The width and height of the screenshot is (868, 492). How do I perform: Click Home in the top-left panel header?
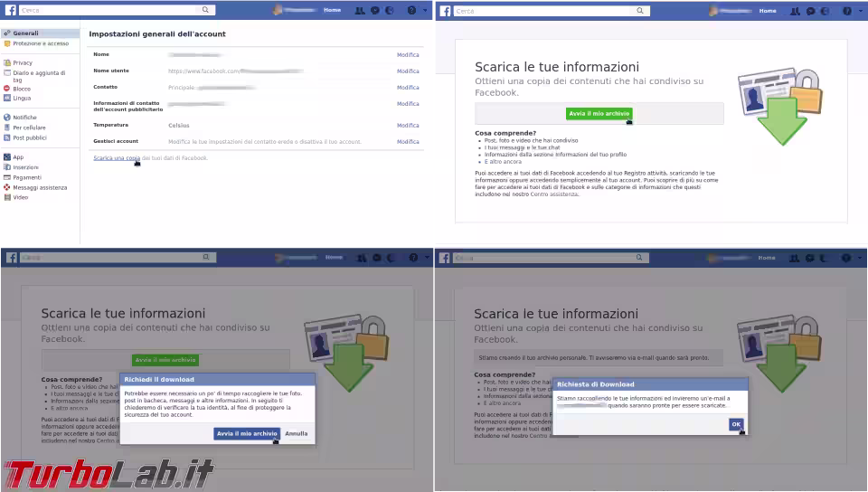332,10
